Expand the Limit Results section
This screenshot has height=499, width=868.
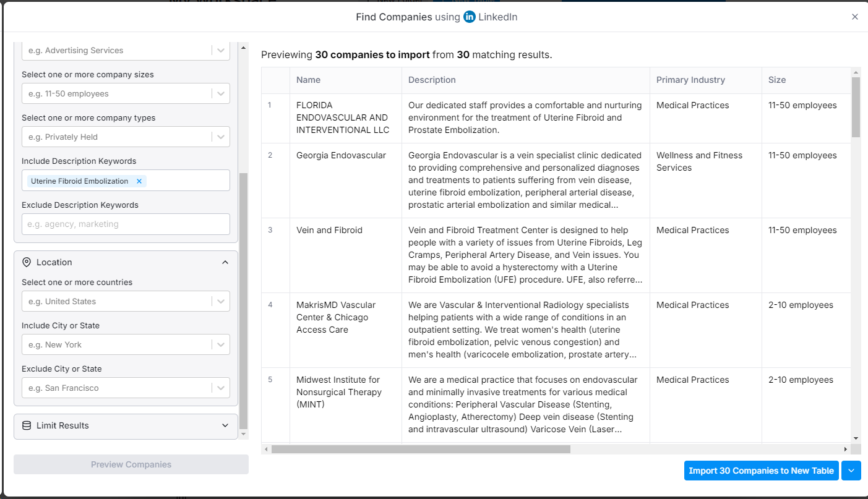pos(225,425)
